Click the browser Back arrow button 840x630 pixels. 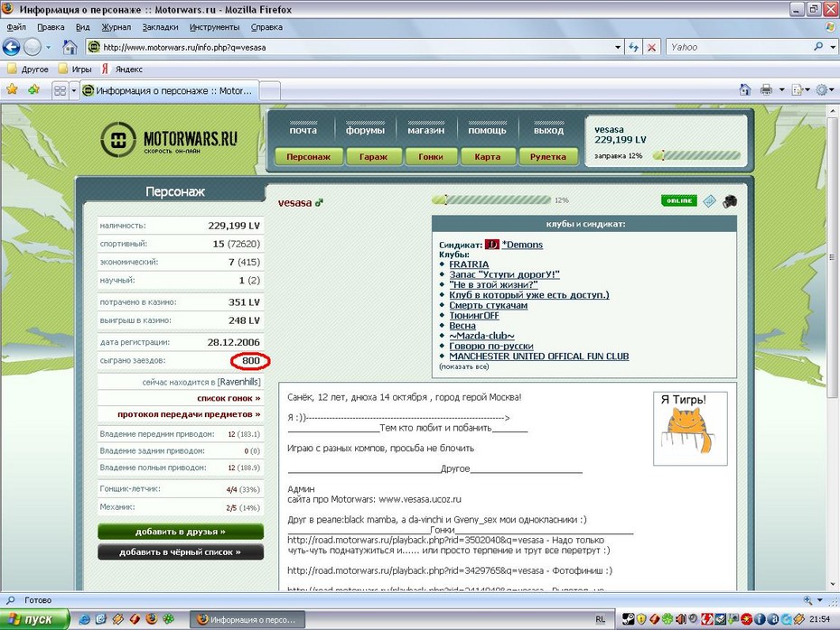(11, 47)
